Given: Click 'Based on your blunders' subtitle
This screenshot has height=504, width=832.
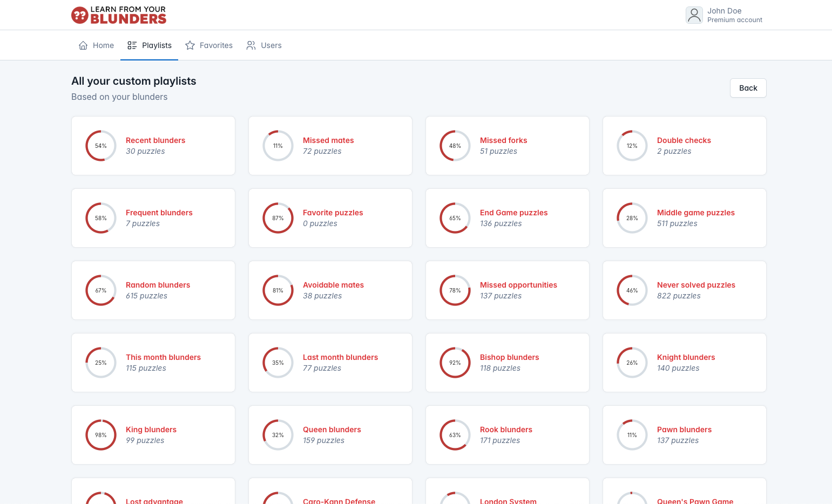Looking at the screenshot, I should pos(119,97).
